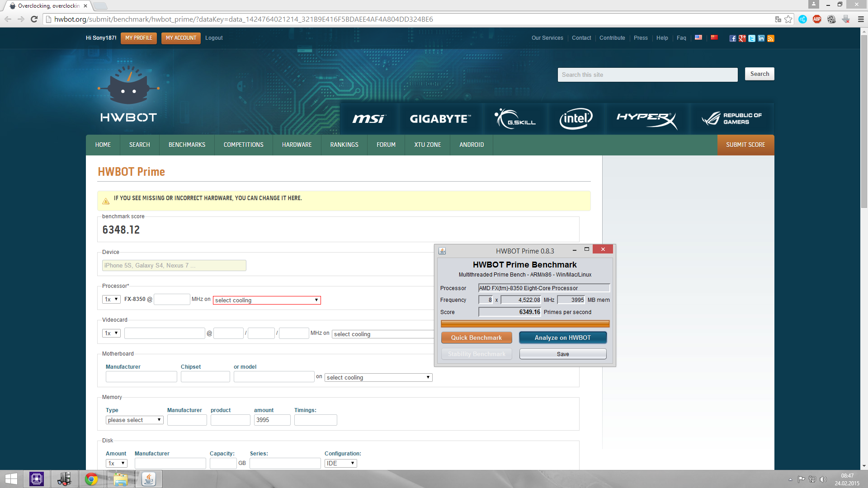Image resolution: width=868 pixels, height=488 pixels.
Task: Click the download arrow extension icon
Action: point(846,19)
